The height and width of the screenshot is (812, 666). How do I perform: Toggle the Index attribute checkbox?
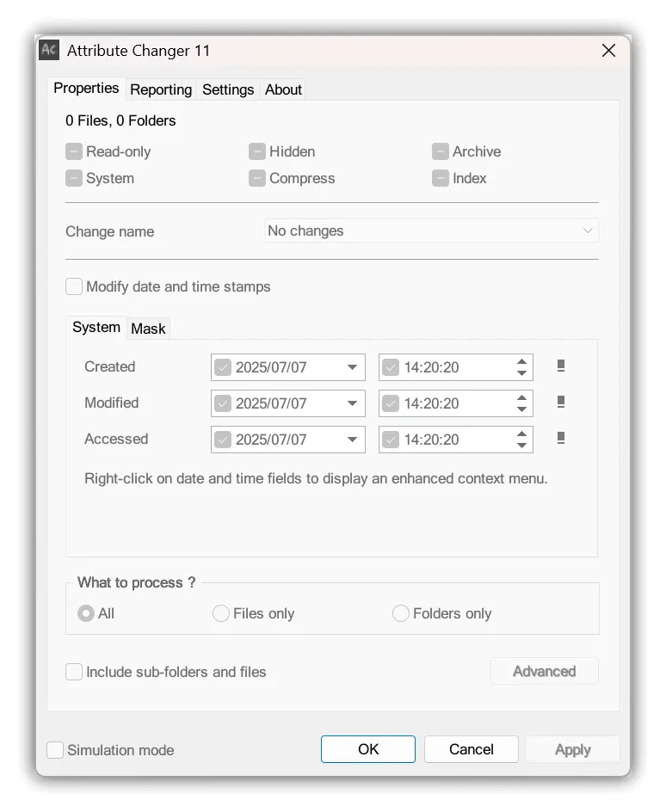point(441,178)
